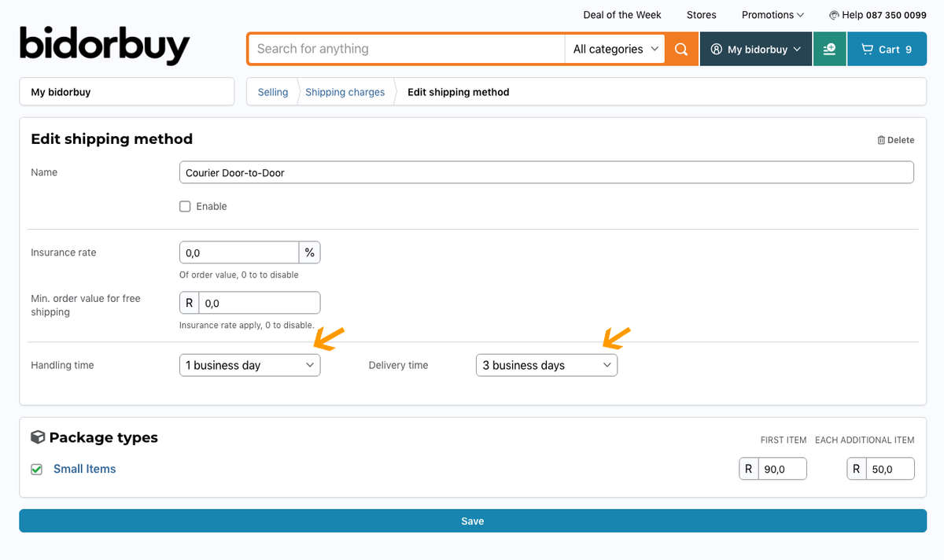Image resolution: width=944 pixels, height=560 pixels.
Task: Click the 'Of order value, 0 to disable' hint
Action: click(239, 275)
